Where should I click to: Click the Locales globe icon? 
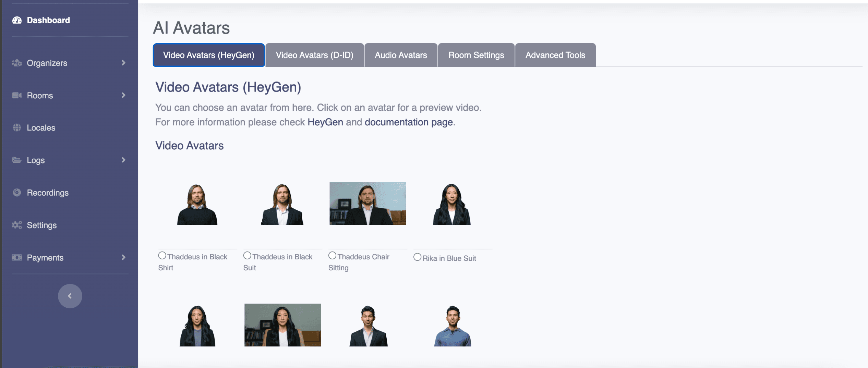pyautogui.click(x=17, y=128)
